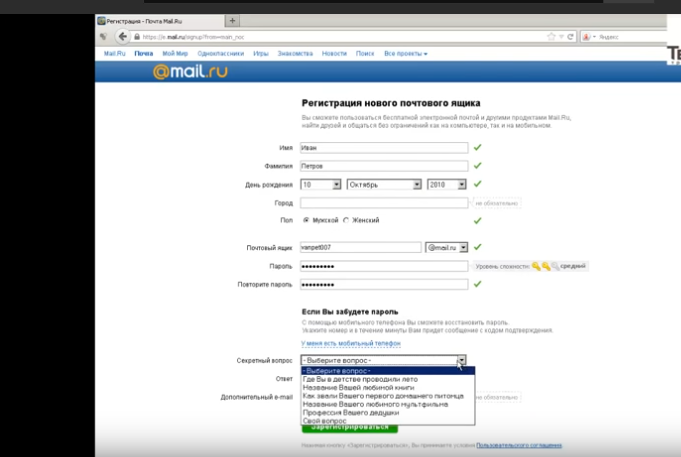Click the Пароль password field
681x457 pixels.
[x=384, y=266]
